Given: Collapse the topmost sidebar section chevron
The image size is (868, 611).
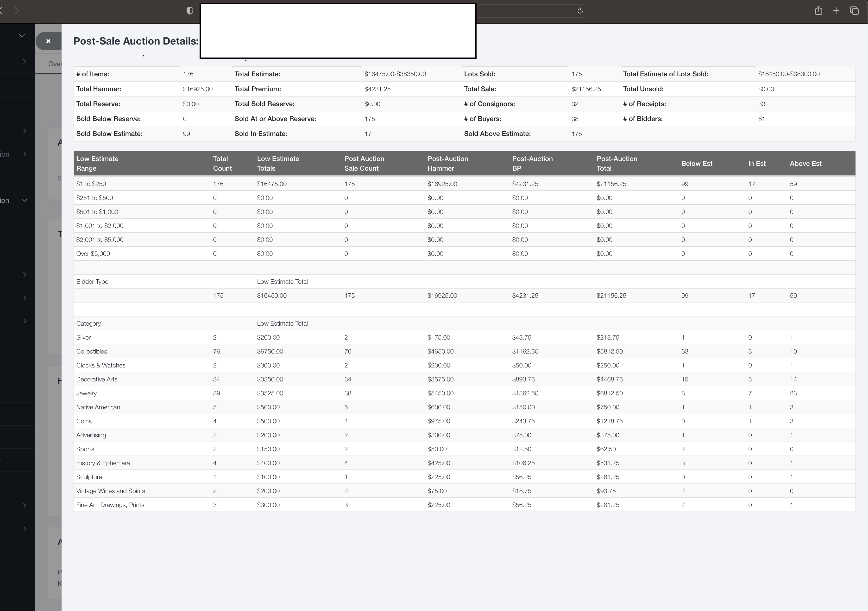Looking at the screenshot, I should (22, 36).
